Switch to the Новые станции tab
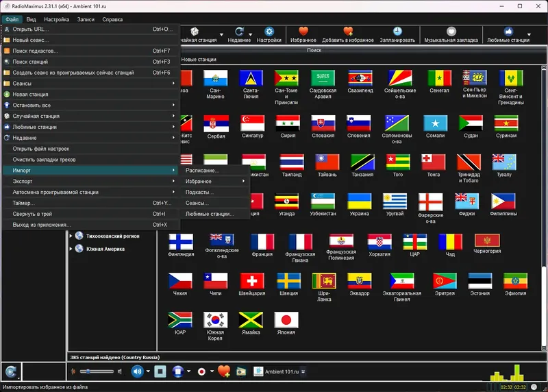The width and height of the screenshot is (548, 392). pyautogui.click(x=199, y=60)
